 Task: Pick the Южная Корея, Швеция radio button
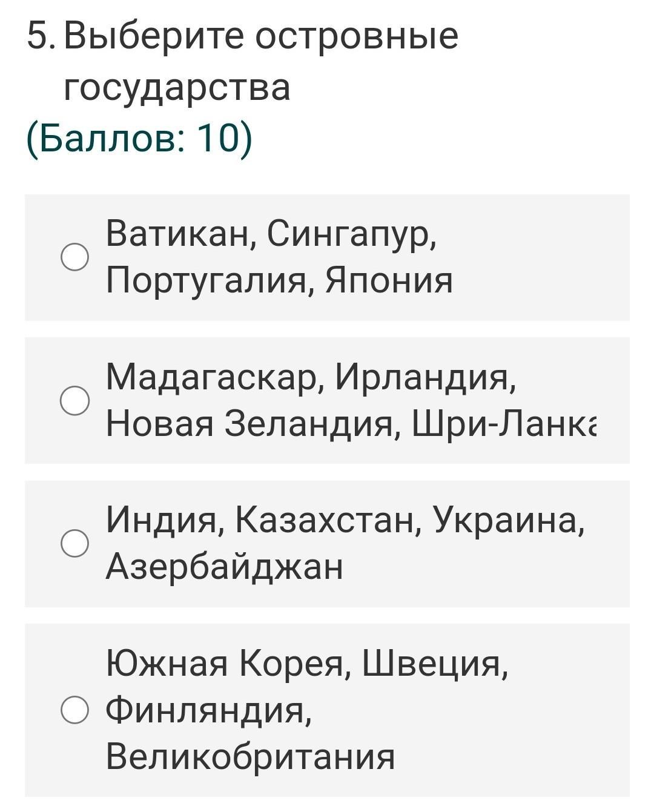point(74,710)
